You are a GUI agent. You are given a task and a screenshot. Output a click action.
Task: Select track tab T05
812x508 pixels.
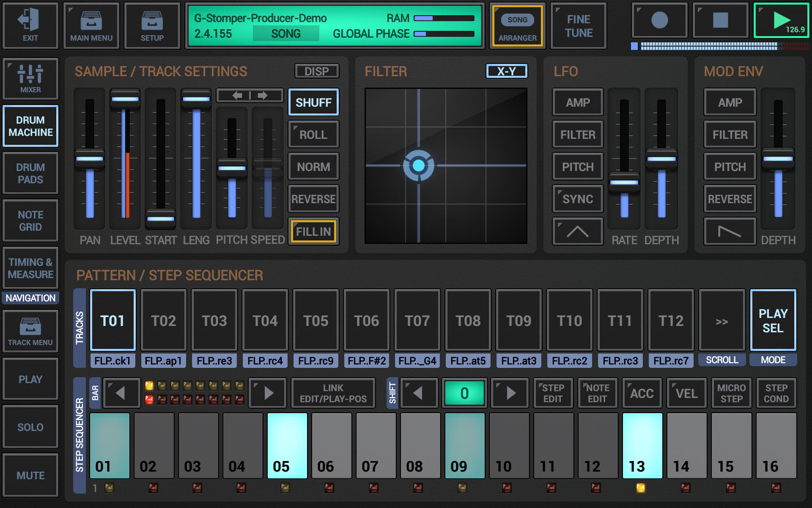(x=315, y=320)
